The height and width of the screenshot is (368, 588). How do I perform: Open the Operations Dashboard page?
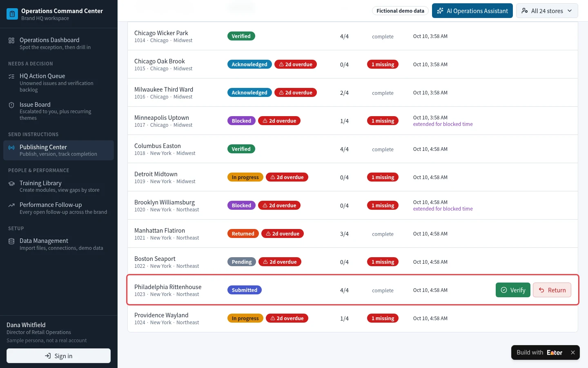(58, 43)
